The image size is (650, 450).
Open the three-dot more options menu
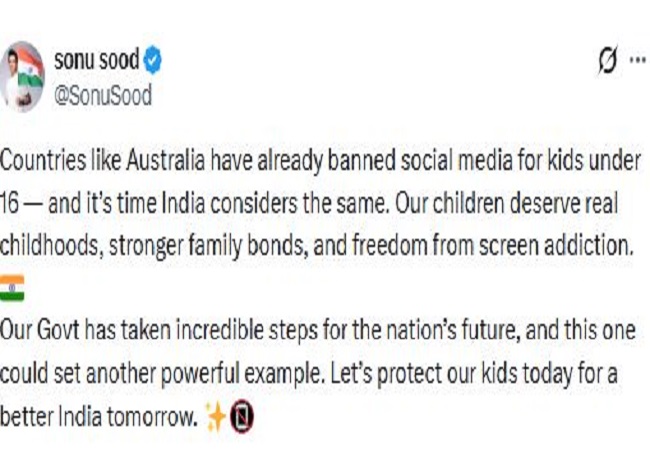(636, 62)
